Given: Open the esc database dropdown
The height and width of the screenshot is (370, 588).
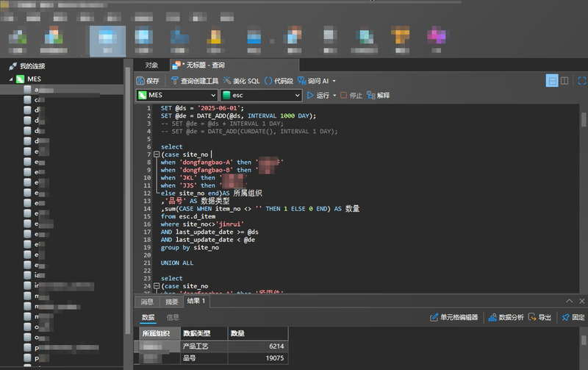Looking at the screenshot, I should (x=297, y=96).
